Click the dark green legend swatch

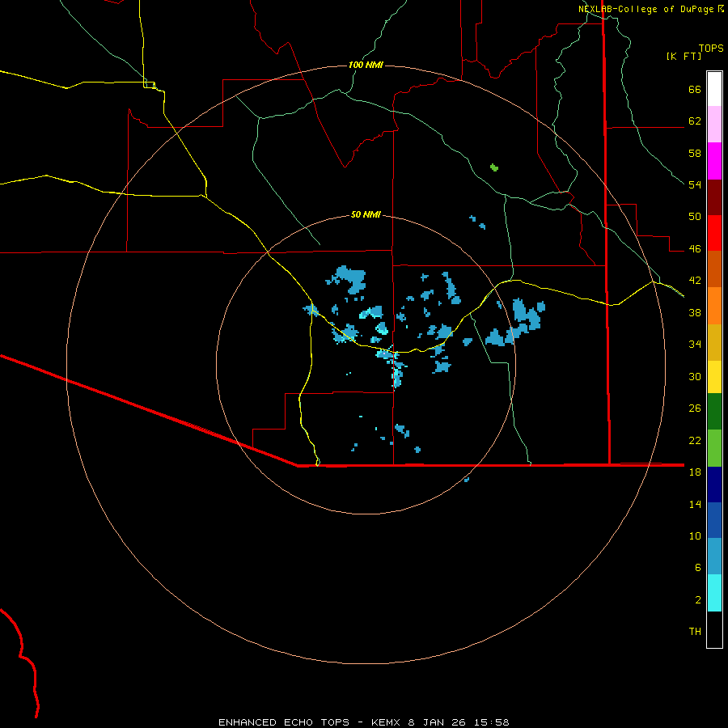[714, 412]
